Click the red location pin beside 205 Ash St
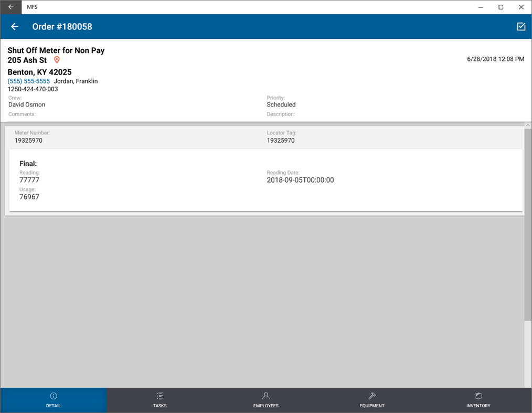Image resolution: width=532 pixels, height=413 pixels. tap(57, 60)
